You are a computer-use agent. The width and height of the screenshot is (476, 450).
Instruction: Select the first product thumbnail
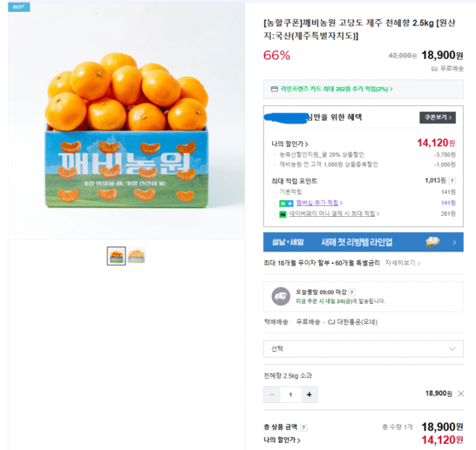tap(117, 255)
